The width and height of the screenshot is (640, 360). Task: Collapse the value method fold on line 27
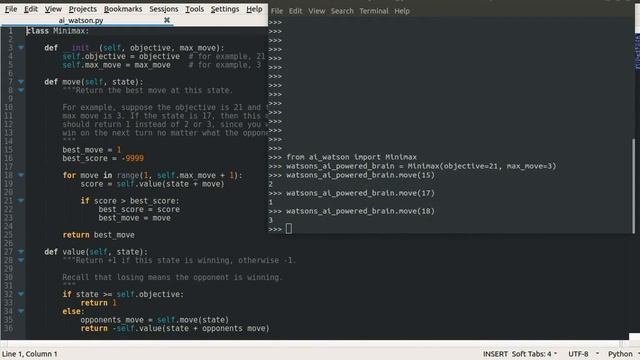pyautogui.click(x=21, y=252)
